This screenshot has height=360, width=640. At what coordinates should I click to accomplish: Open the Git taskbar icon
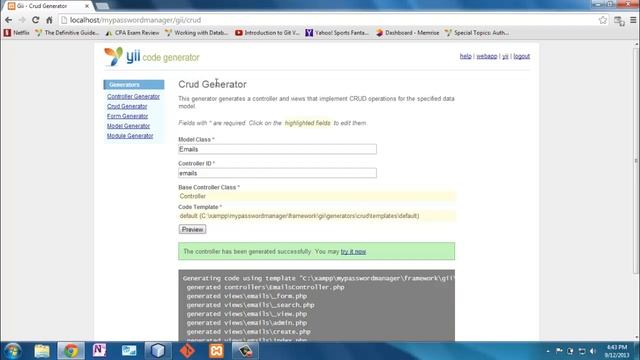tap(187, 351)
